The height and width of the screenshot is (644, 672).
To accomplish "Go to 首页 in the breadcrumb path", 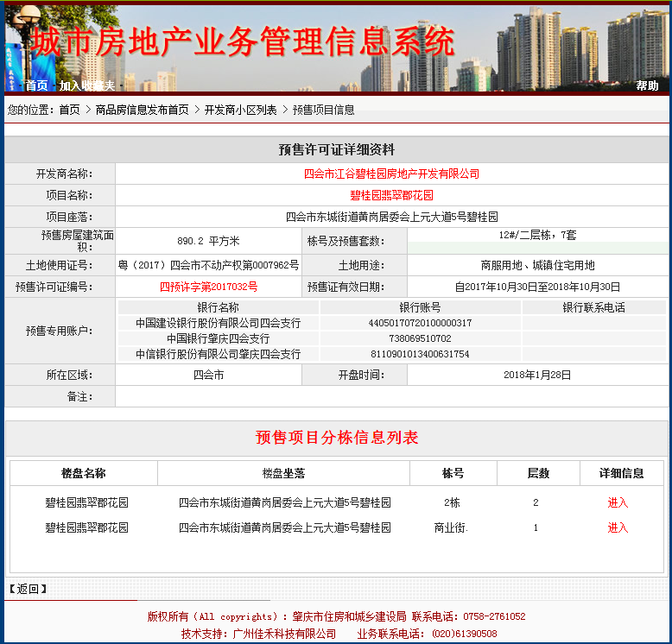I will coord(69,110).
